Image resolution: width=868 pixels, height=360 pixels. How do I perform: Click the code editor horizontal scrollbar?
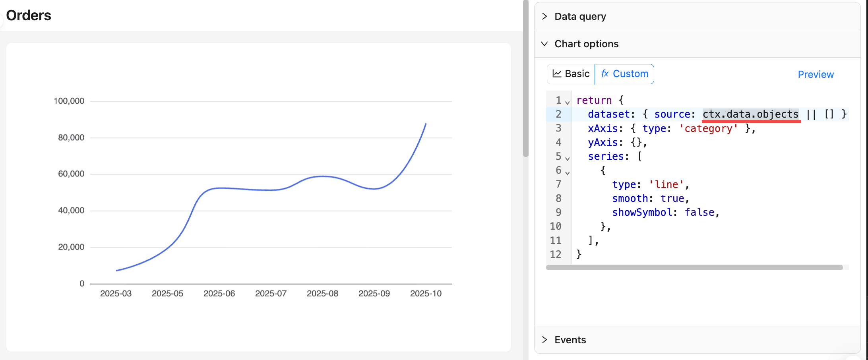(694, 267)
